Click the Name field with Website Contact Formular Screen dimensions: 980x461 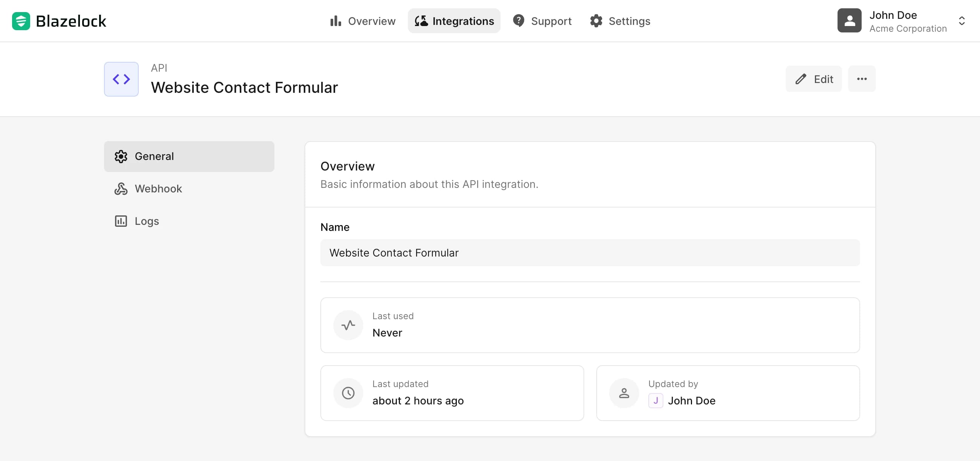point(590,253)
